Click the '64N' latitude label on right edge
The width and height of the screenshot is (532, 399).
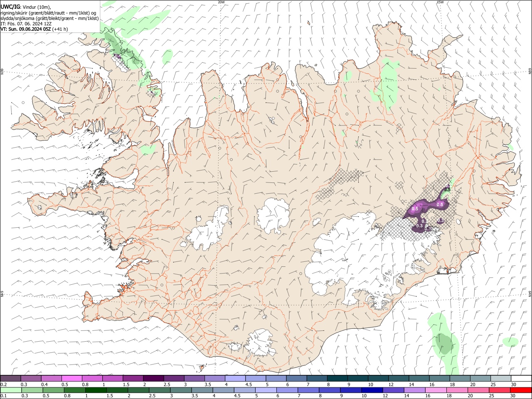(530, 293)
